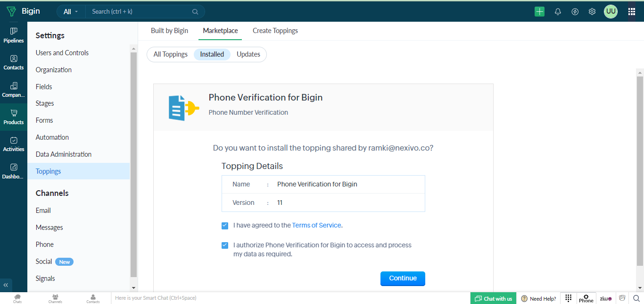The height and width of the screenshot is (304, 644).
Task: Click the message box icon near Ziwo
Action: [x=622, y=298]
